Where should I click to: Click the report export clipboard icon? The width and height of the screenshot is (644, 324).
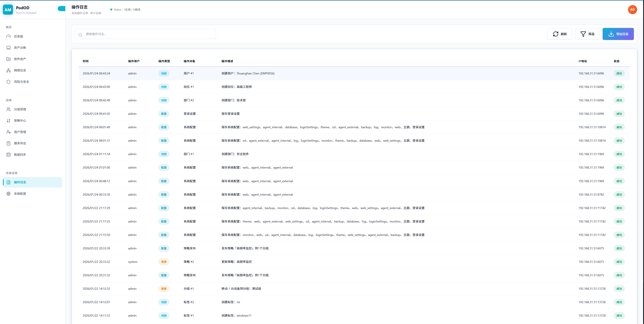pyautogui.click(x=9, y=143)
